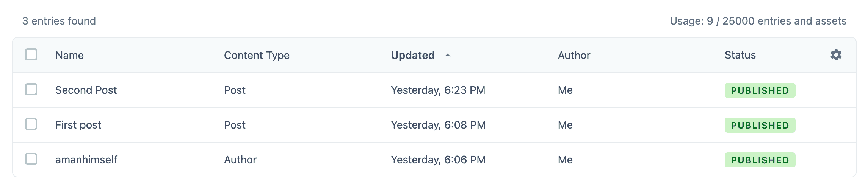Screen dimensions: 868x183
Task: Open table column settings gear icon
Action: 836,55
